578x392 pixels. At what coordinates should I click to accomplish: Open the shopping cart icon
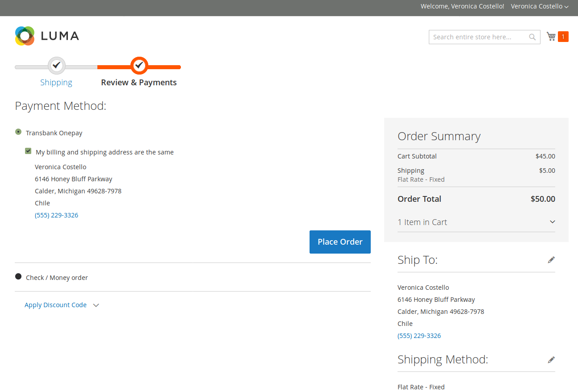(551, 37)
